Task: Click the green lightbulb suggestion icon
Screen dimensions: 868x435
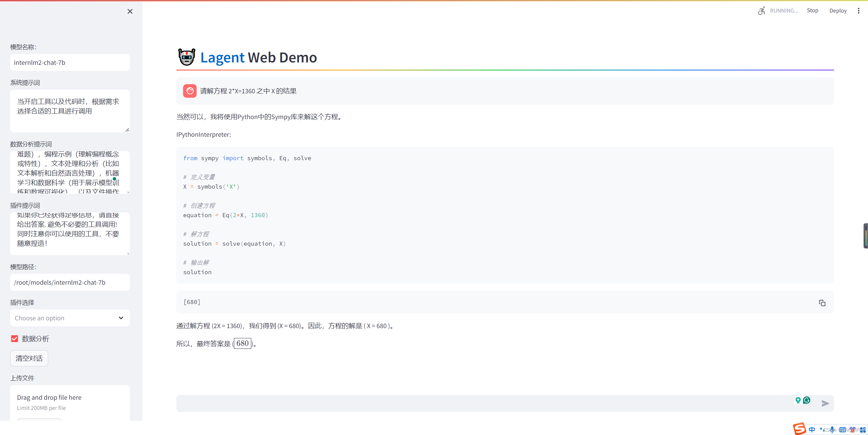Action: pos(798,400)
